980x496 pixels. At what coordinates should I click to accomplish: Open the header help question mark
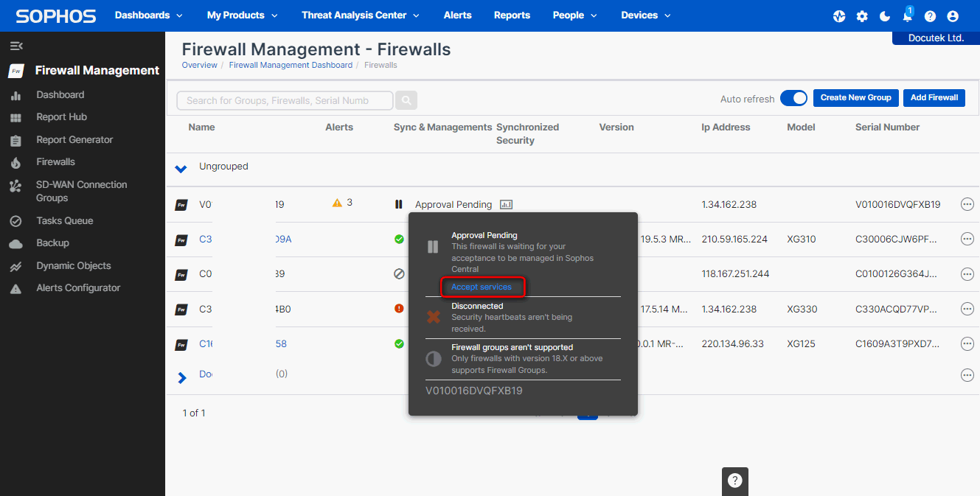(931, 16)
